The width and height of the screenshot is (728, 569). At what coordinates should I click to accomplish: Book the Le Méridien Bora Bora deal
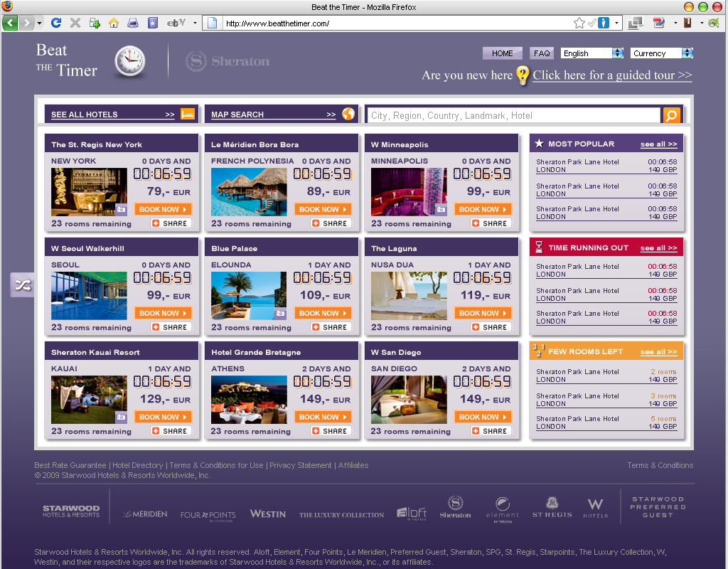click(323, 210)
